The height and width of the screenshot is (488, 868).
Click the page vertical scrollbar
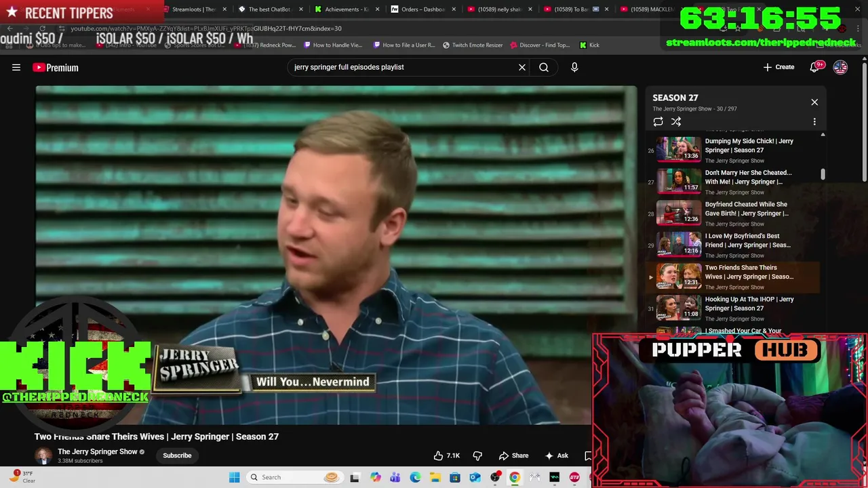tap(865, 122)
